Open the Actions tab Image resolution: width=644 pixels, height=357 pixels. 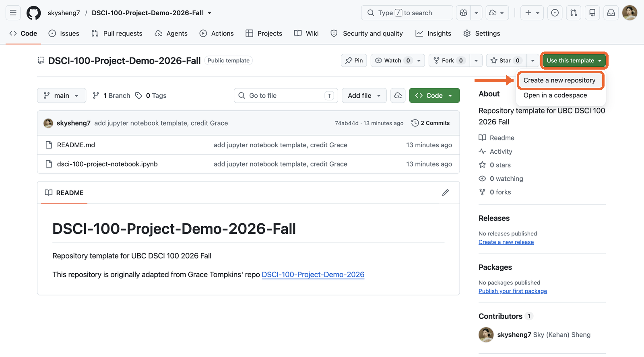217,33
